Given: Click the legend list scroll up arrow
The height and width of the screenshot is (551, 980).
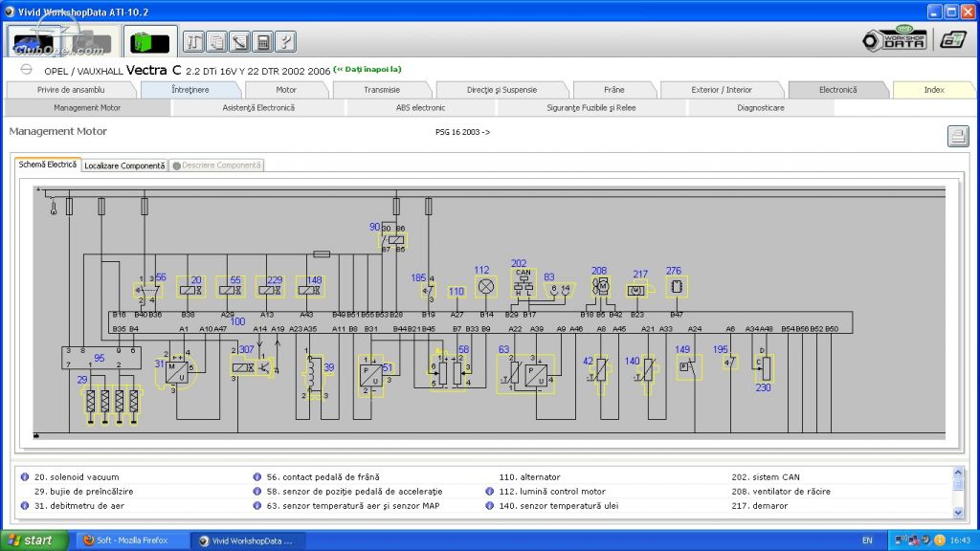Looking at the screenshot, I should click(x=958, y=473).
